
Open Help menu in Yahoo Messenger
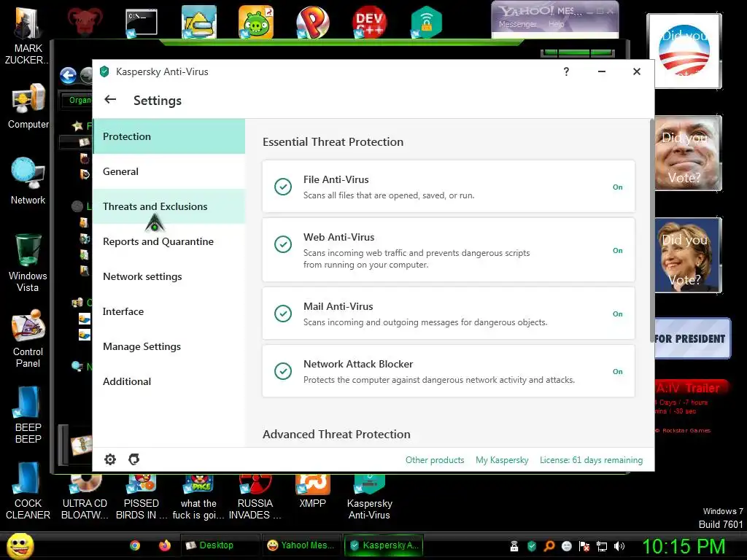pyautogui.click(x=556, y=24)
